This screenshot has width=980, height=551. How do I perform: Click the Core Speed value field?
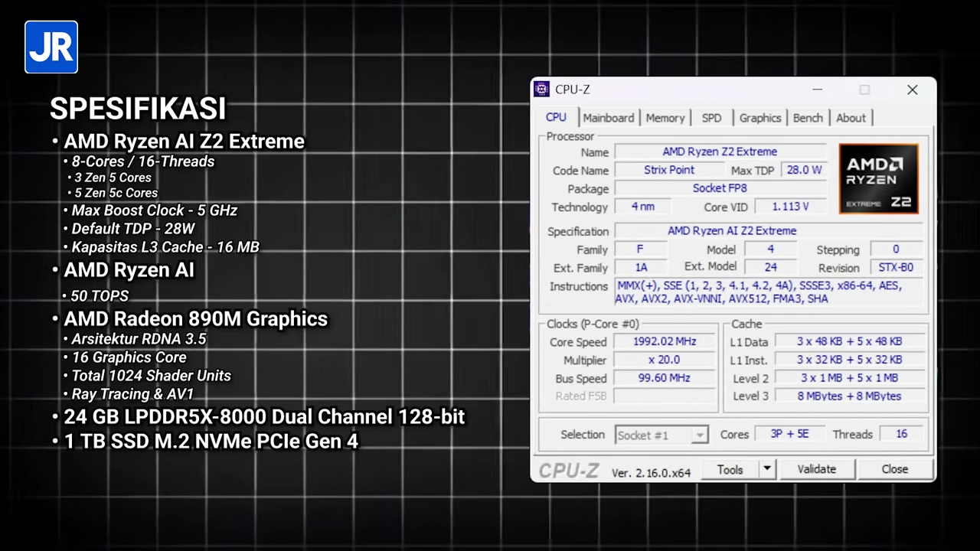click(x=664, y=341)
